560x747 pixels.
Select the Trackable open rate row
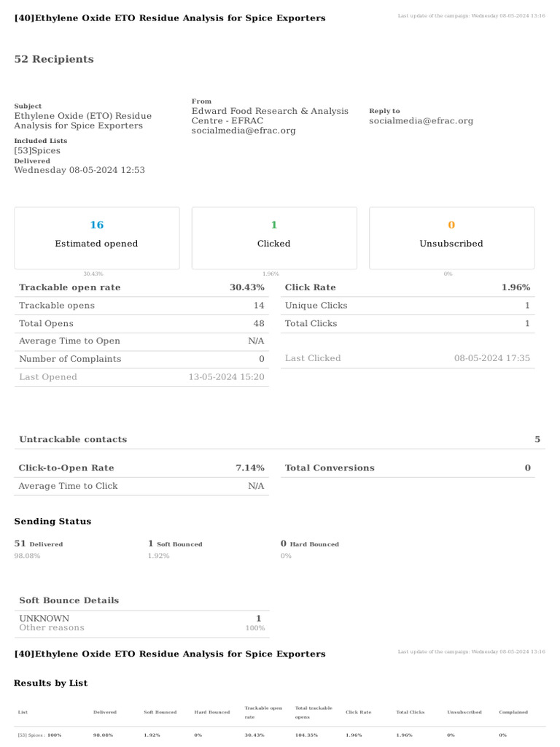(141, 287)
